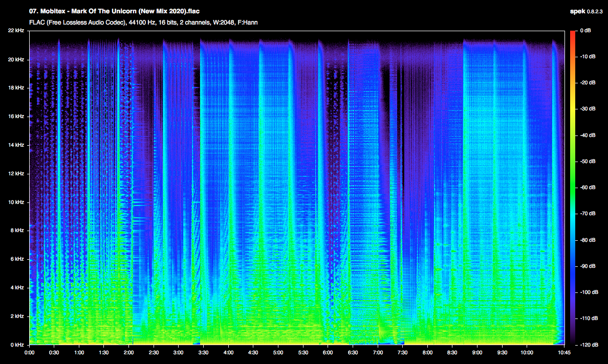Viewport: 608px width, 364px height.
Task: Click the -70 dB legend label
Action: point(588,213)
